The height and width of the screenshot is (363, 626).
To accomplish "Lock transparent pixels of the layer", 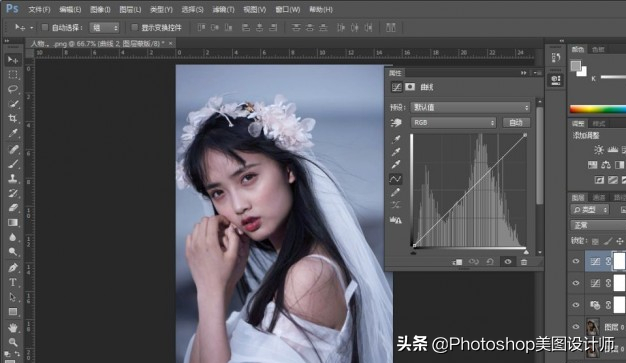I will point(595,241).
